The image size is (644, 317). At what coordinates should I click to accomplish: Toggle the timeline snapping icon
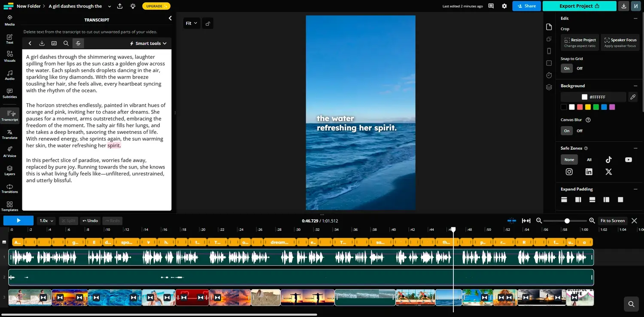pyautogui.click(x=512, y=220)
